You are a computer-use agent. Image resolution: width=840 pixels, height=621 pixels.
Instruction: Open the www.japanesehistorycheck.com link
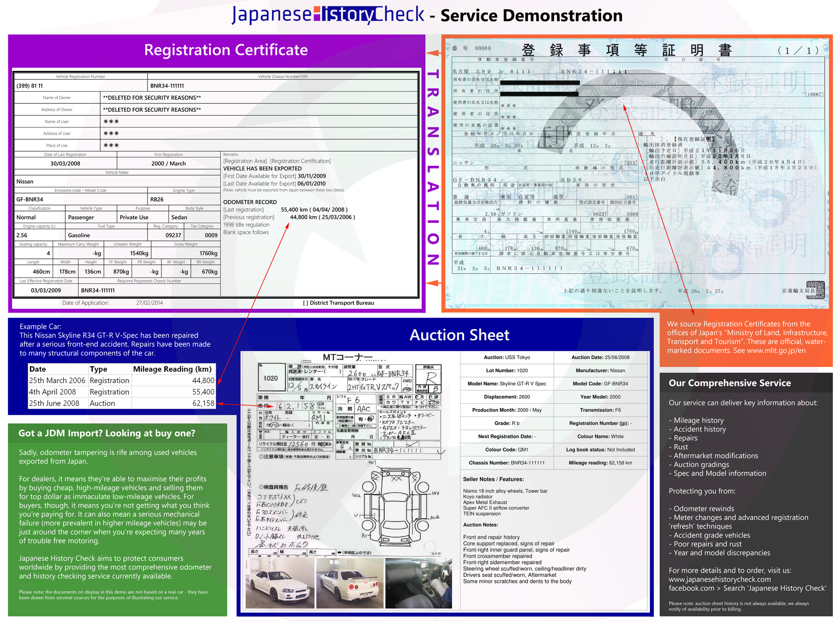click(x=721, y=579)
